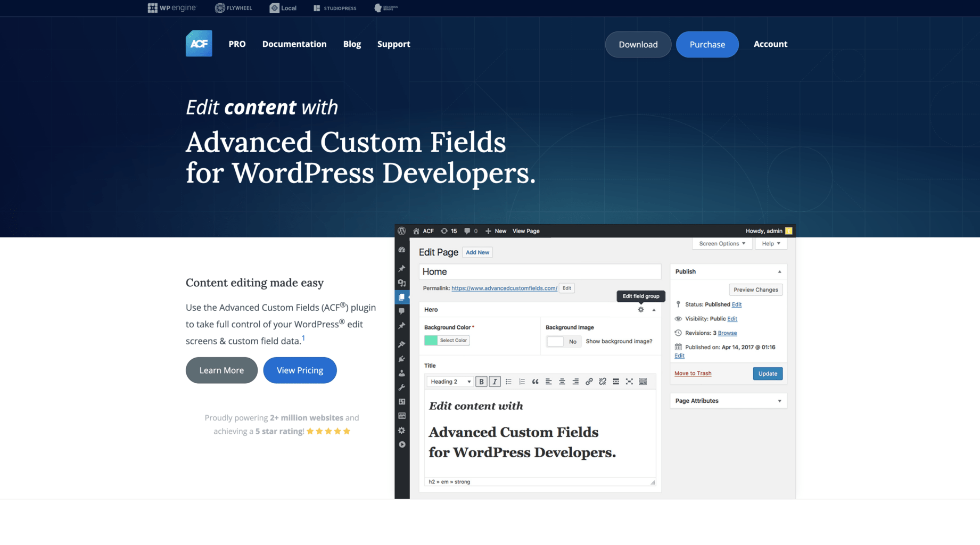This screenshot has width=980, height=545.
Task: Open the Users icon in WordPress sidebar
Action: [402, 373]
